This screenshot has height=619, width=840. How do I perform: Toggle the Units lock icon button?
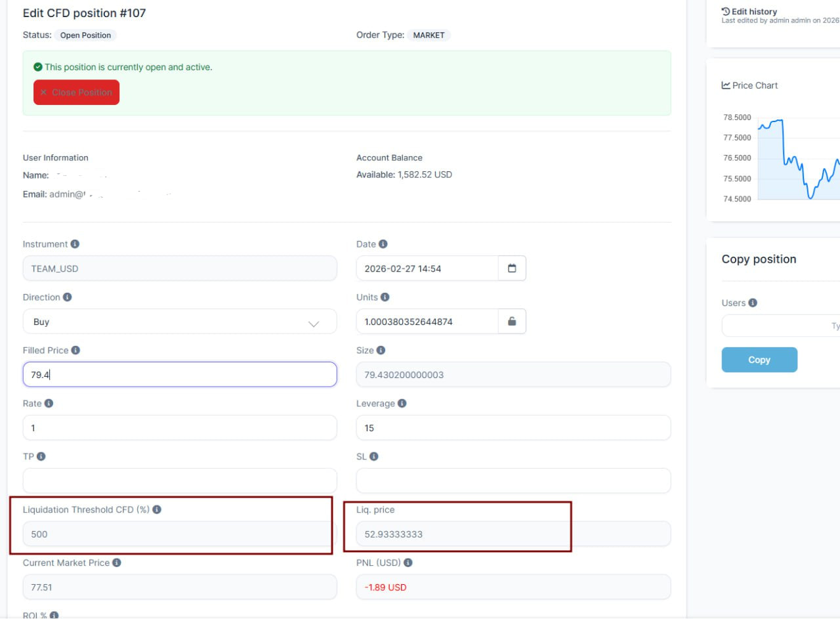(x=512, y=322)
